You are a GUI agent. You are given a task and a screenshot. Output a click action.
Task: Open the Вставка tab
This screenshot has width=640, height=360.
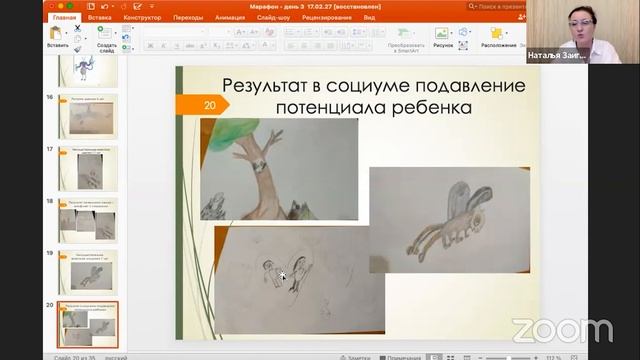click(100, 18)
